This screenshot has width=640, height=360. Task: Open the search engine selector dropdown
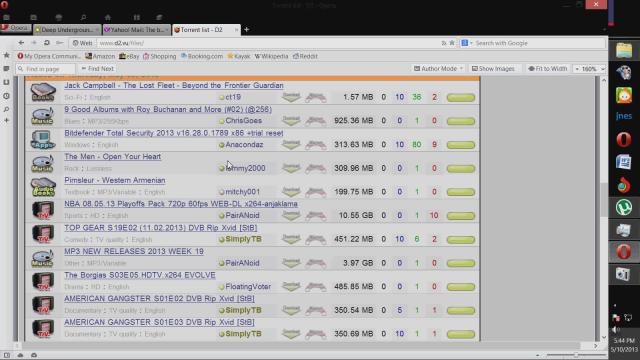[467, 43]
